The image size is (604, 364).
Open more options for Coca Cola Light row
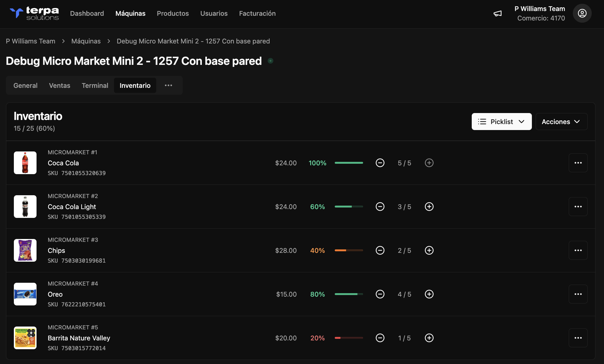pos(578,207)
